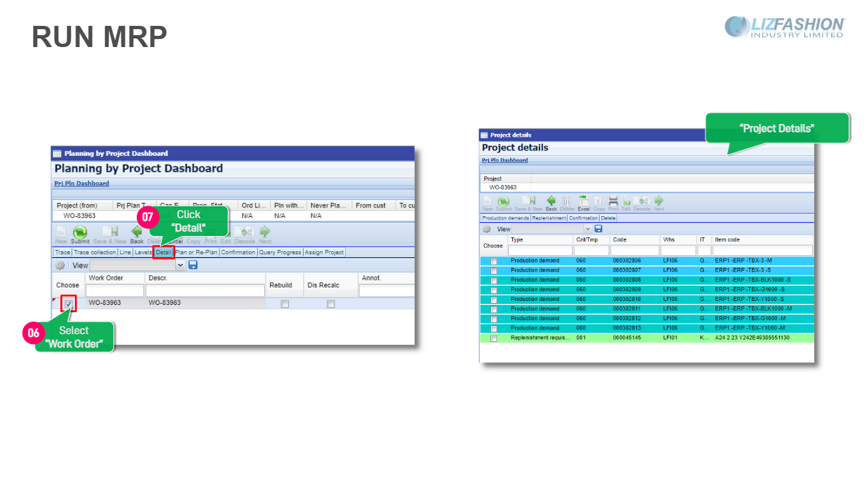Follow Prj Pln Dashboard link in Project details
Screen dimensions: 868x478
(x=504, y=160)
